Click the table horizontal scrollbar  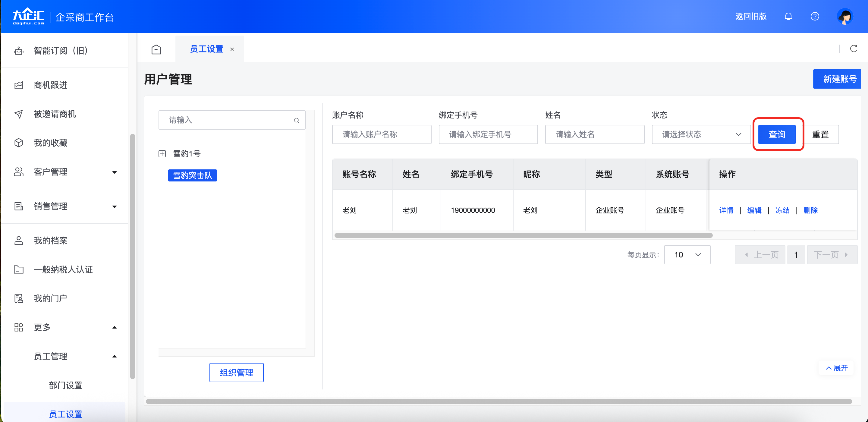pyautogui.click(x=523, y=235)
